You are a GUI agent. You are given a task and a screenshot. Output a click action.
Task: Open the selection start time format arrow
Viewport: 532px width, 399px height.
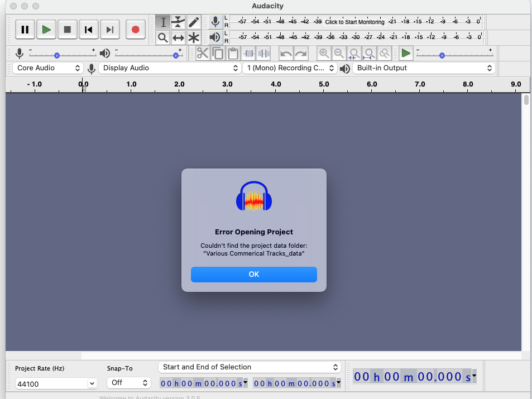pyautogui.click(x=245, y=382)
